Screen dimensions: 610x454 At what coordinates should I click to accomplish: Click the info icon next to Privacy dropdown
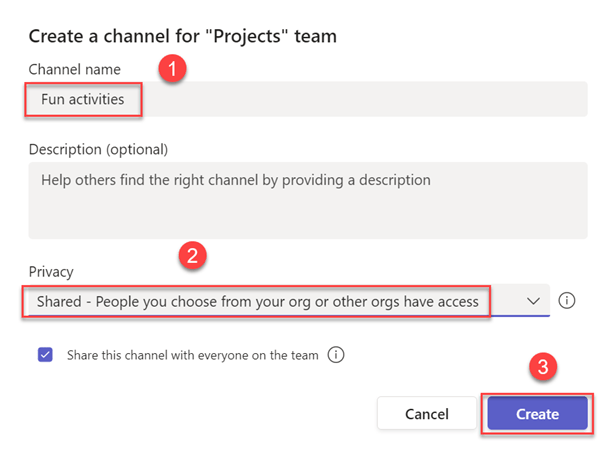(x=567, y=300)
